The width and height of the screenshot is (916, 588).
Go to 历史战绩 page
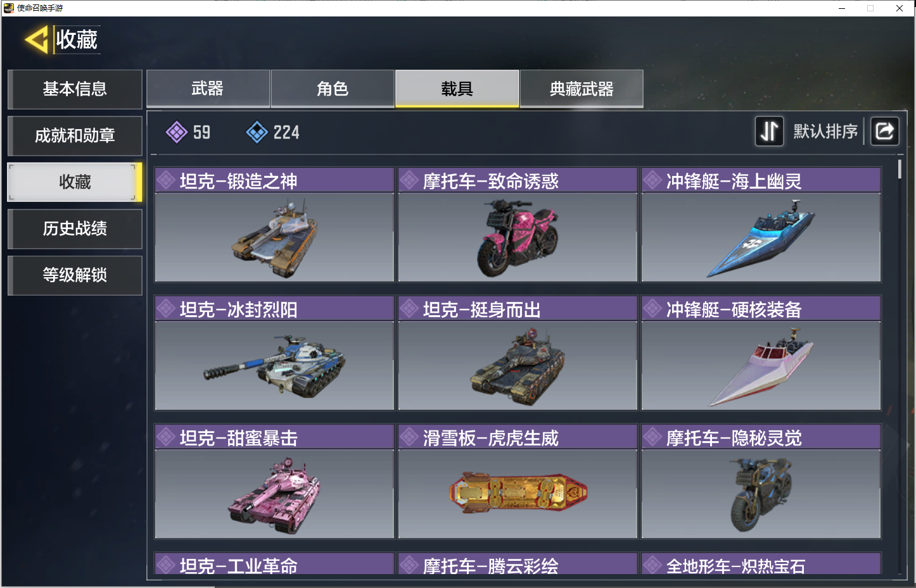(x=75, y=228)
